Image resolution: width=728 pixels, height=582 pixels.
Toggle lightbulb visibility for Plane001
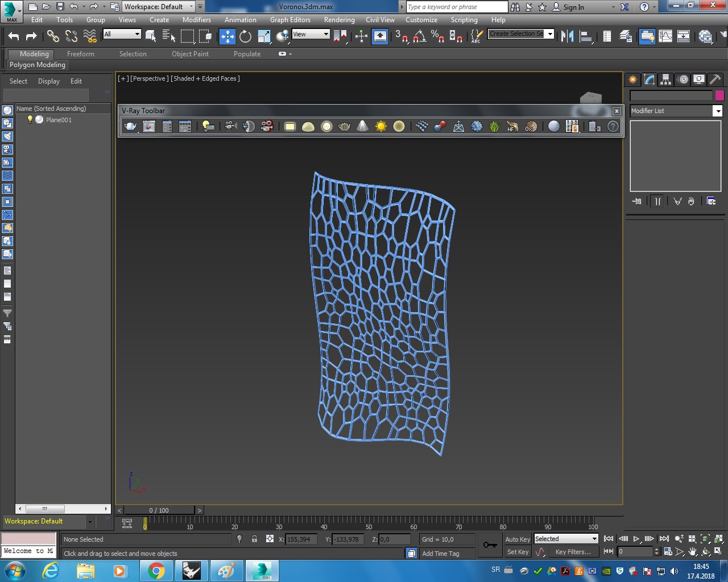[30, 120]
